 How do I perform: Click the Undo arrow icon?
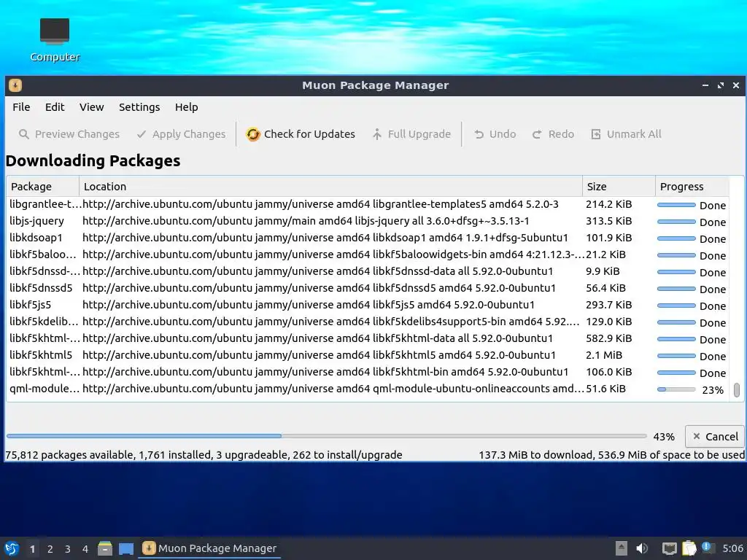[x=479, y=134]
